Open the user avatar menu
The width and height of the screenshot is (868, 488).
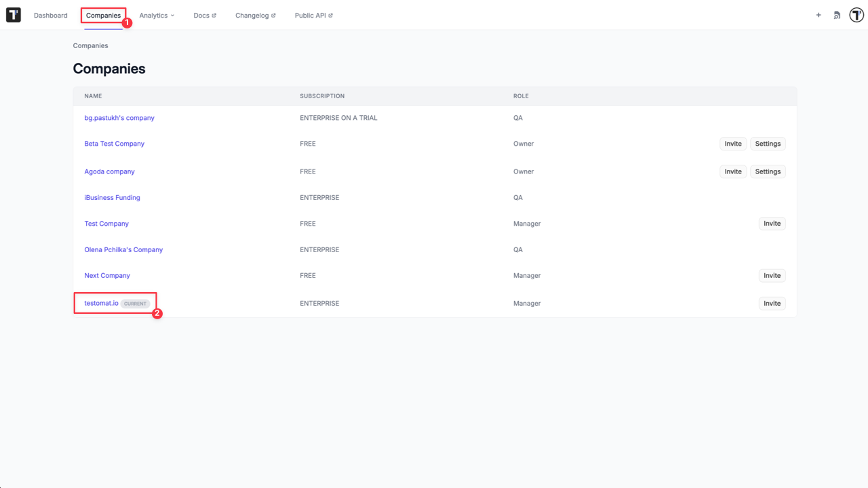[856, 14]
